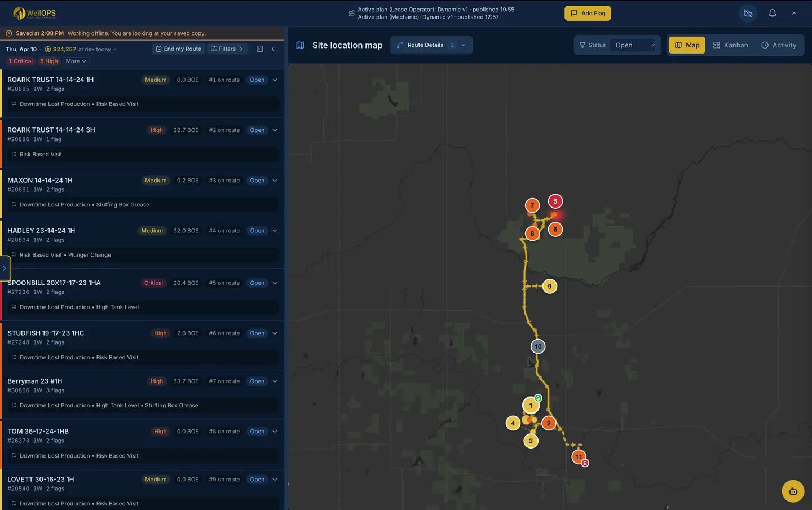Expand the ROARK TRUST 14-14-24 1H row

pos(275,80)
